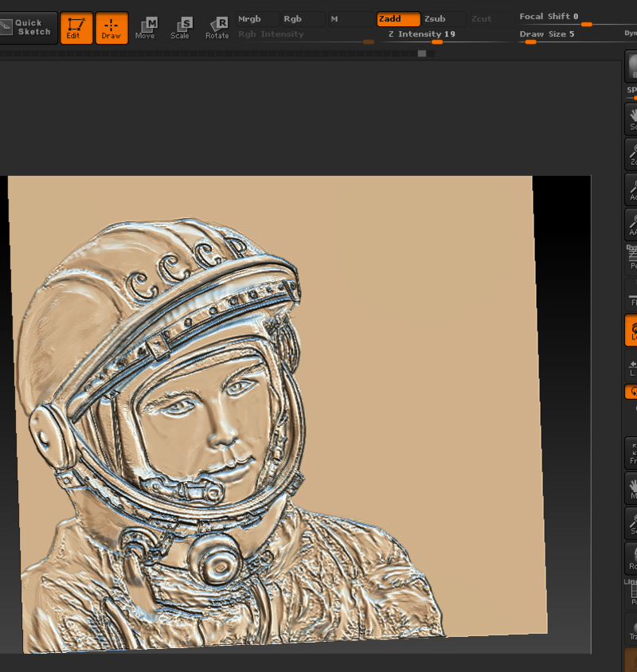Toggle the Transp transparency icon

[x=632, y=628]
